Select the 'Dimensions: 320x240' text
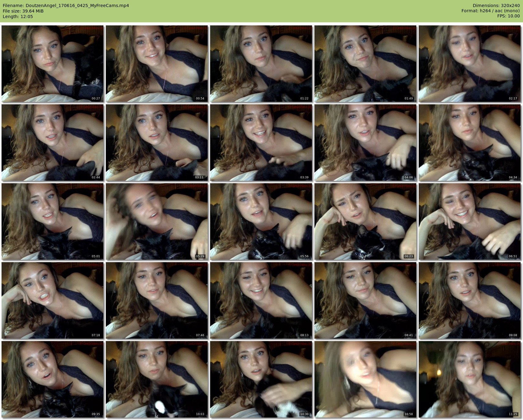 pyautogui.click(x=496, y=6)
